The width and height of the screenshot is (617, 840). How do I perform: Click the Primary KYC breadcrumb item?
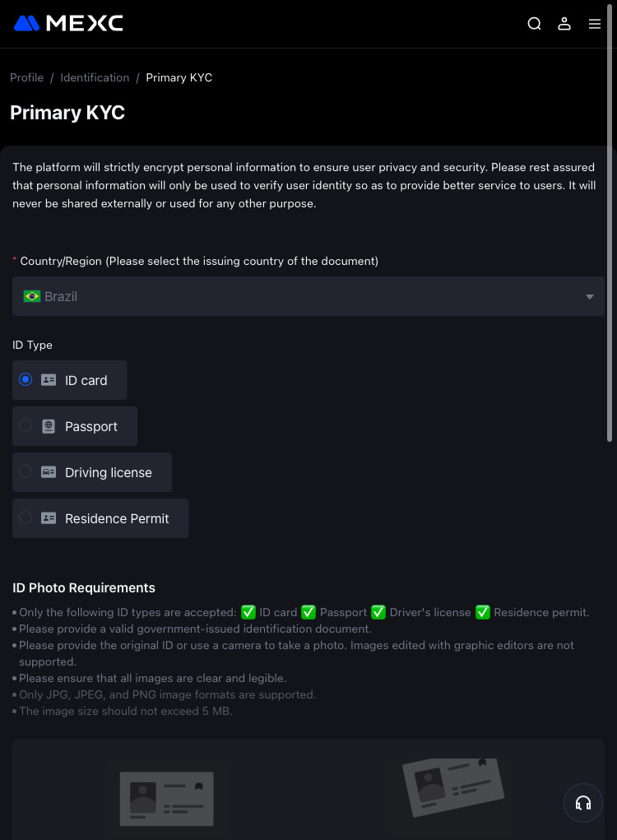pos(179,77)
